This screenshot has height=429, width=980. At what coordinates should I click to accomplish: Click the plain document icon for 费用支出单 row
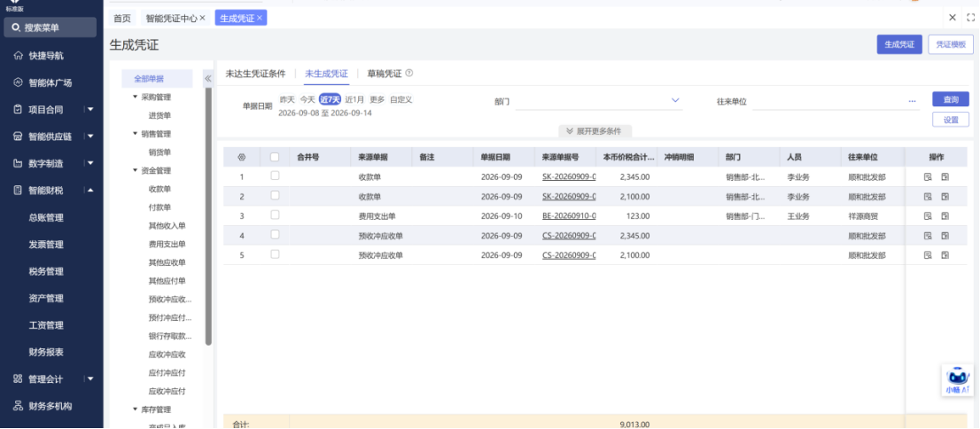(x=945, y=215)
